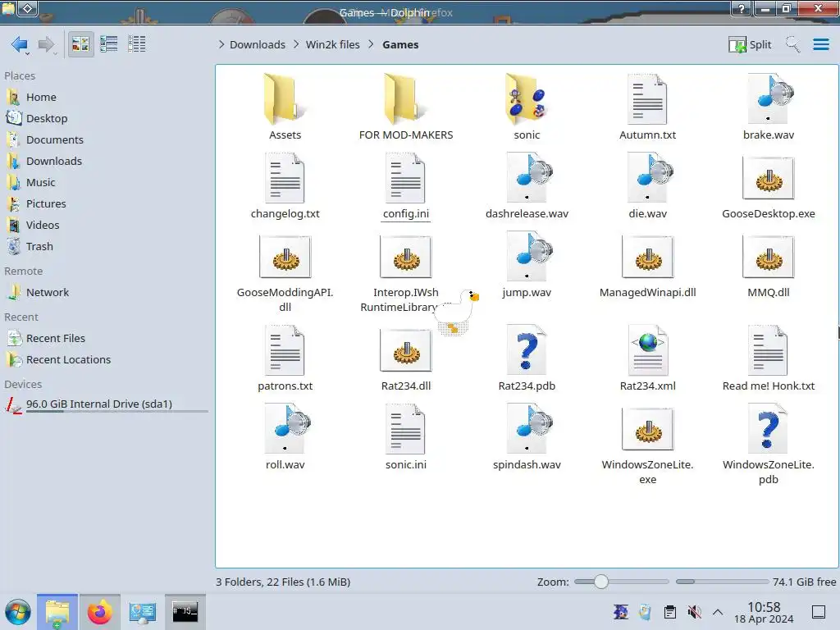
Task: Select the Autumn.txt file
Action: [x=648, y=107]
